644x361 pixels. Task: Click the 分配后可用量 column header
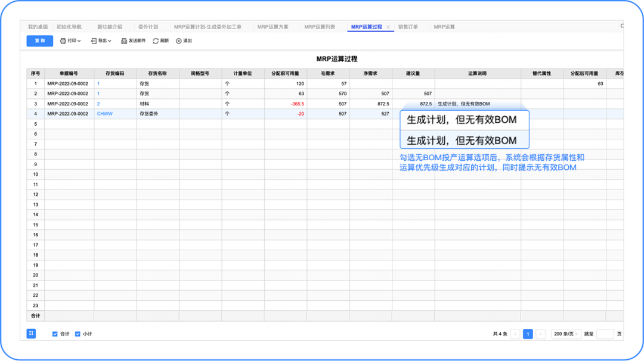point(584,73)
